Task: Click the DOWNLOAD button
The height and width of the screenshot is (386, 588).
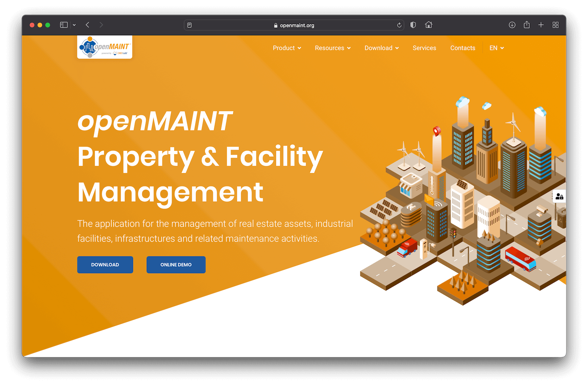Action: 105,265
